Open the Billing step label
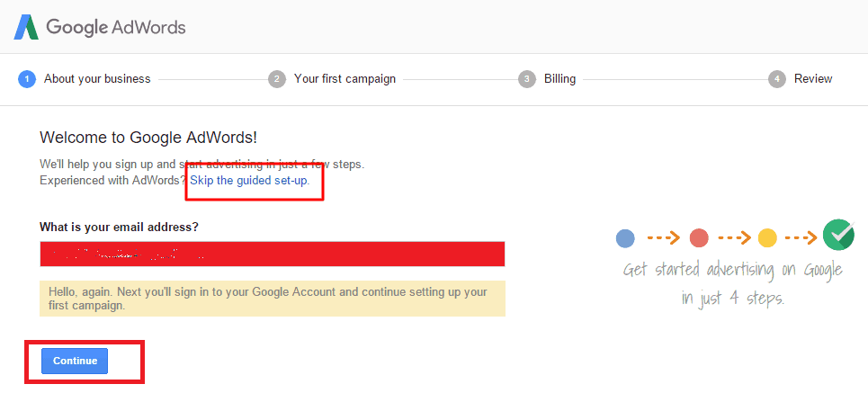Viewport: 868px width, 402px height. (559, 79)
